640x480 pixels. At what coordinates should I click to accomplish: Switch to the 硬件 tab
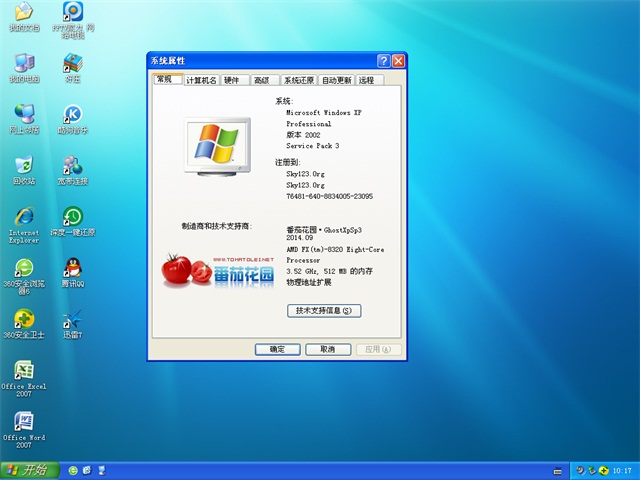(232, 80)
